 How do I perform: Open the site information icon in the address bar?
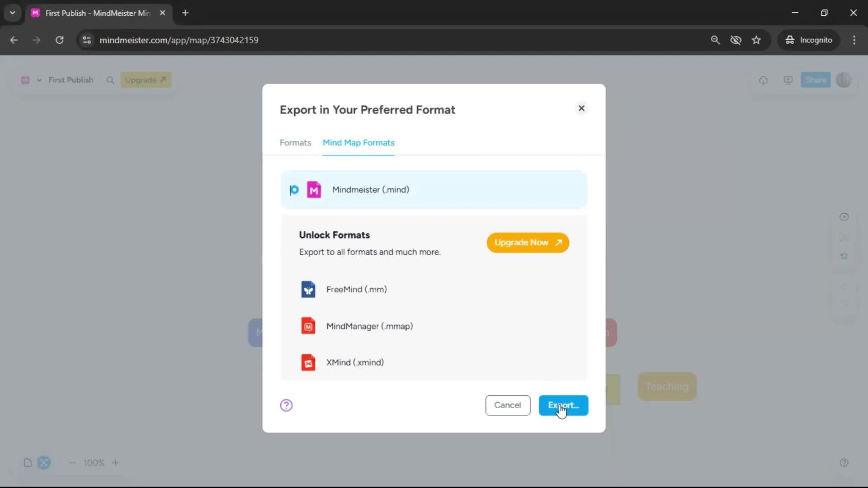[x=87, y=40]
